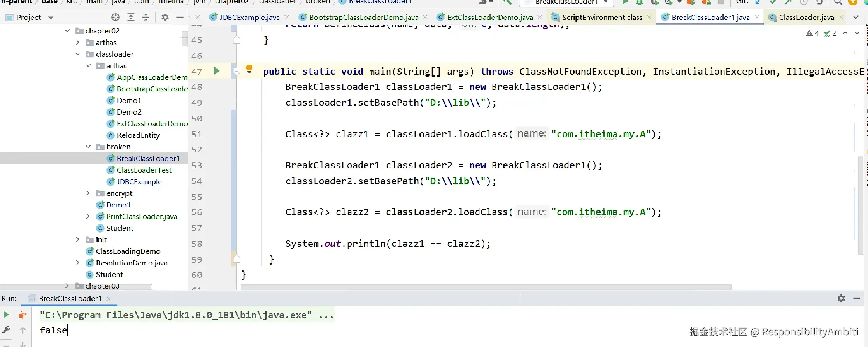Click the typo indicator showing 2
Viewport: 868px width, 347px height.
click(830, 33)
